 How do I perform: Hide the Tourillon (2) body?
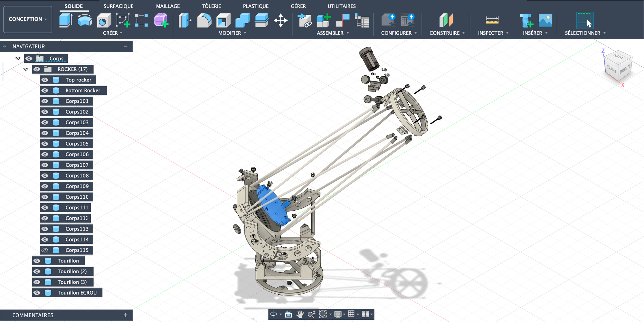37,271
